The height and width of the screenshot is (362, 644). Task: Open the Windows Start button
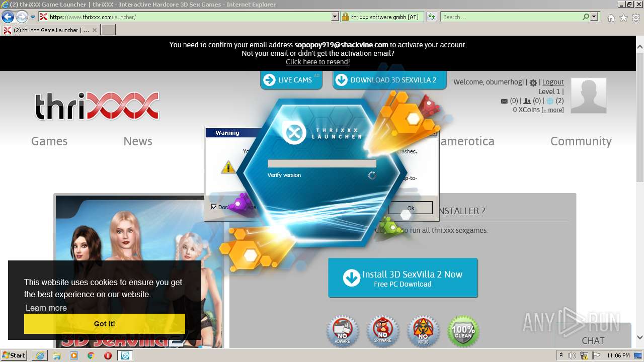[14, 355]
